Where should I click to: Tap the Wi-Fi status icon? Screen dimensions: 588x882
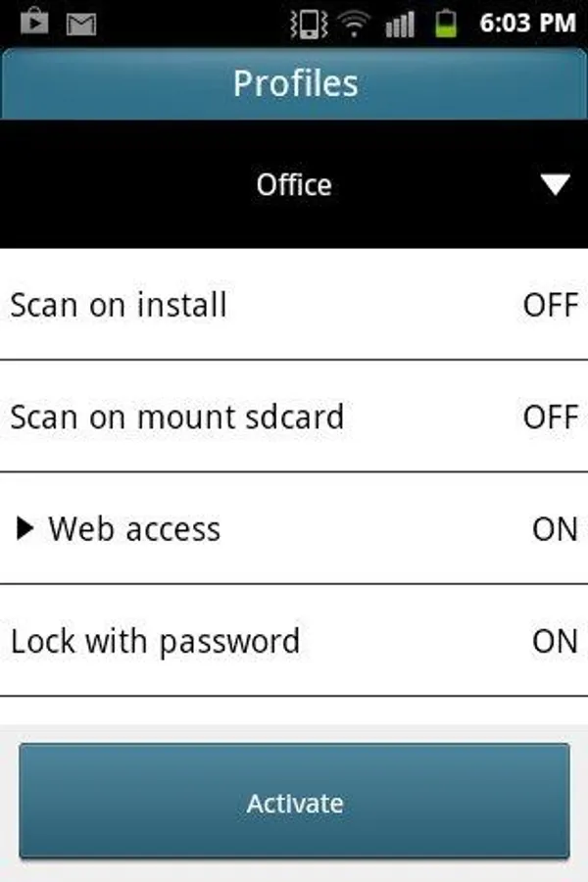pos(353,23)
